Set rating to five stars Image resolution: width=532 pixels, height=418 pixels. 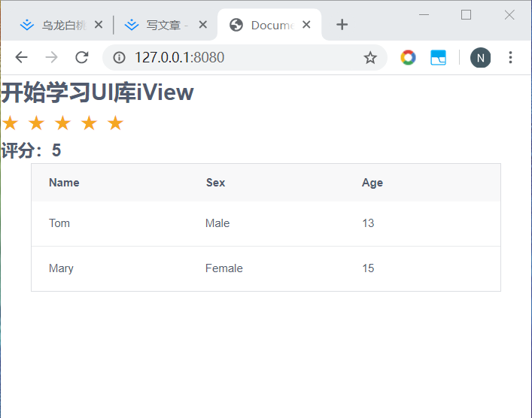pos(115,123)
